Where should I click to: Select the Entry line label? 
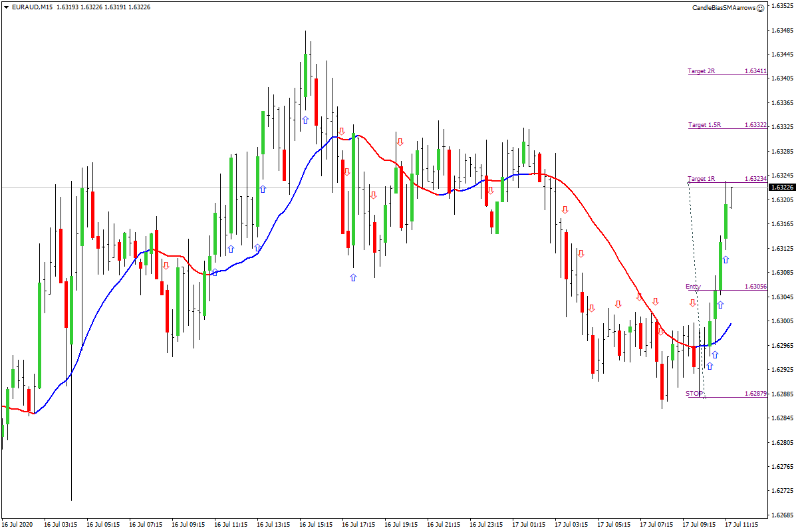tap(693, 287)
